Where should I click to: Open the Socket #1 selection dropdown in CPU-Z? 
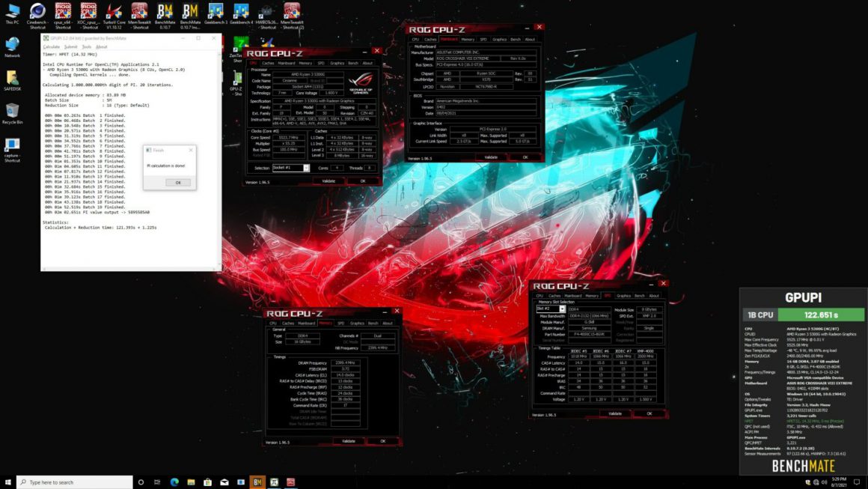pos(307,168)
